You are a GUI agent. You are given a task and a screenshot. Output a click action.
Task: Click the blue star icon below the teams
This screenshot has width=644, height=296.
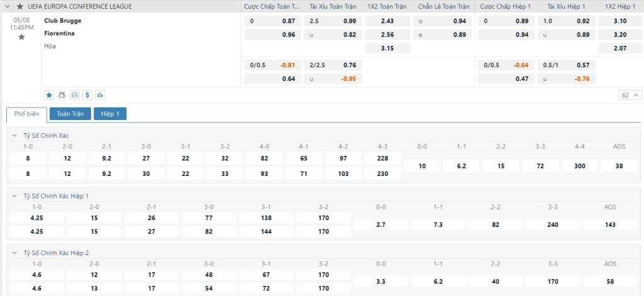click(49, 95)
